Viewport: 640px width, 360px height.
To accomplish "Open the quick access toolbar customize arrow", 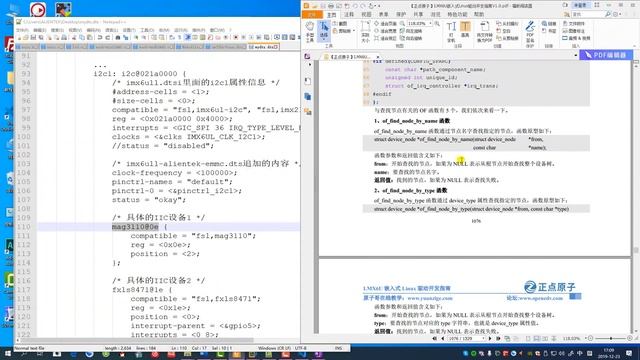I will [x=379, y=6].
